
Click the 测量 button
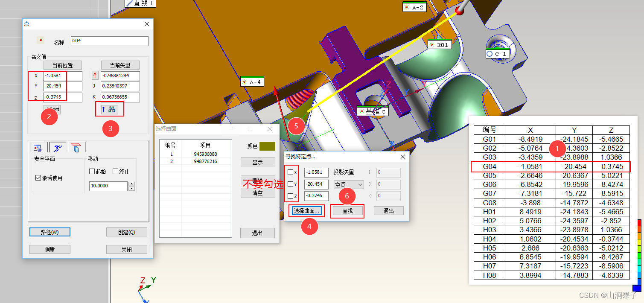pos(50,250)
